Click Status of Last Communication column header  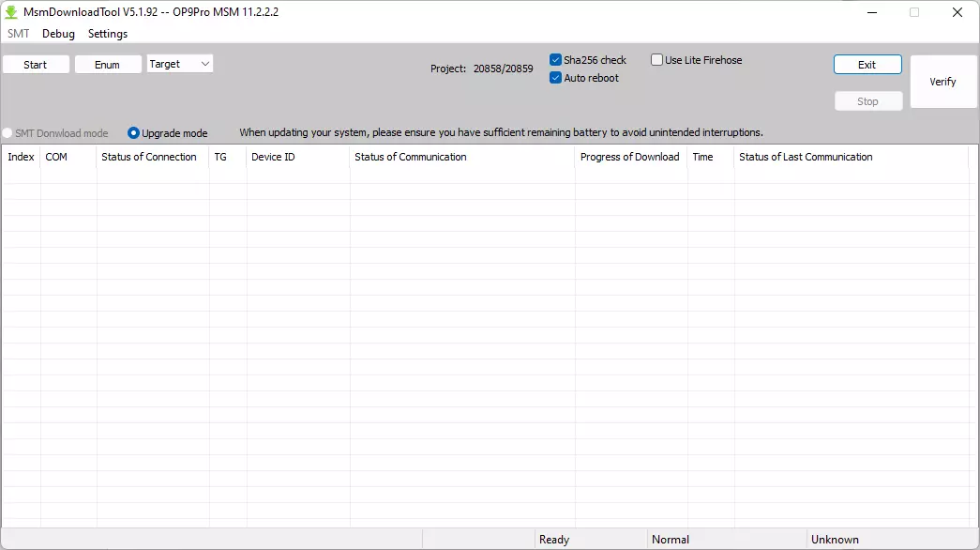coord(806,157)
